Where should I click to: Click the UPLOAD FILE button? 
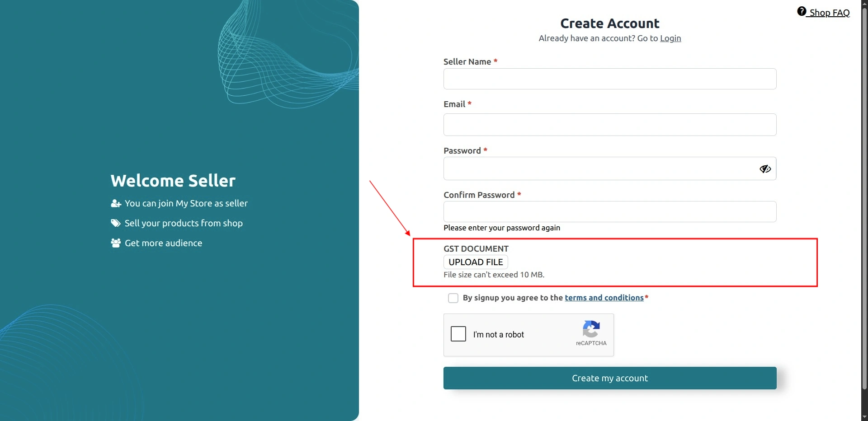click(476, 262)
